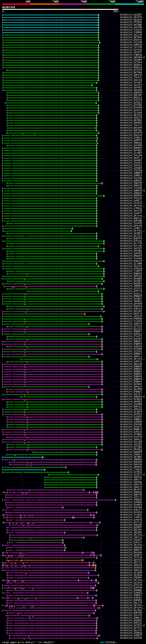Select hit UniRef100_B9GG14

(x=131, y=67)
